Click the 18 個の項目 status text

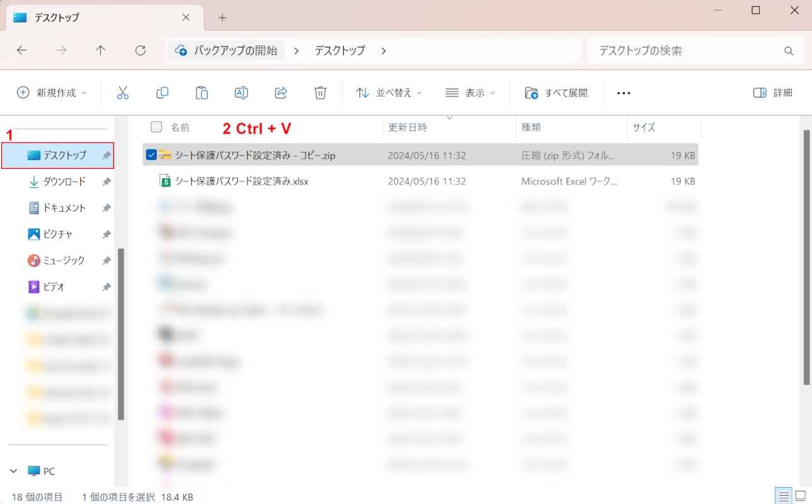click(x=37, y=497)
